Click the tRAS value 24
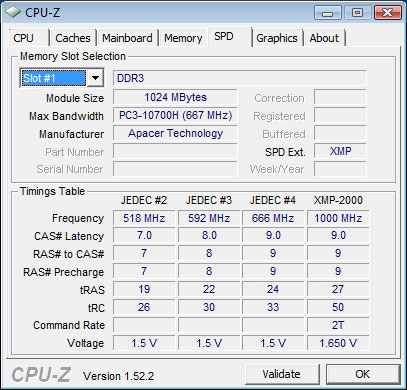The width and height of the screenshot is (407, 390). tap(273, 289)
